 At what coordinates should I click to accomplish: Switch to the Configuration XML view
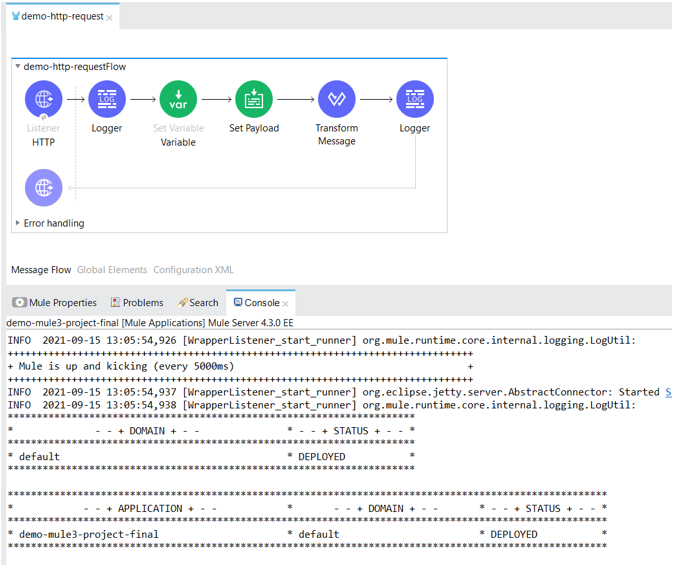click(x=194, y=270)
